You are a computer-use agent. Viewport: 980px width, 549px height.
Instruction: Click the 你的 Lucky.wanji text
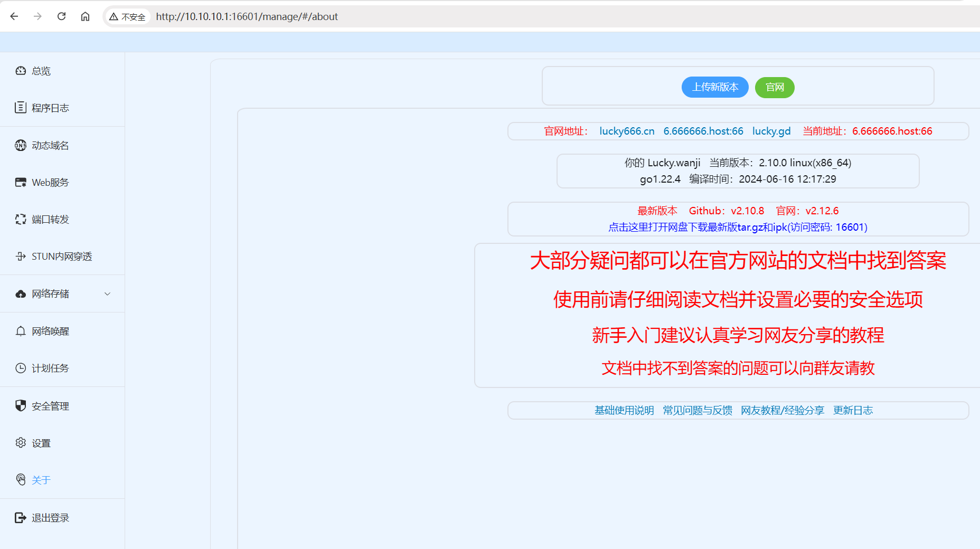click(x=662, y=163)
